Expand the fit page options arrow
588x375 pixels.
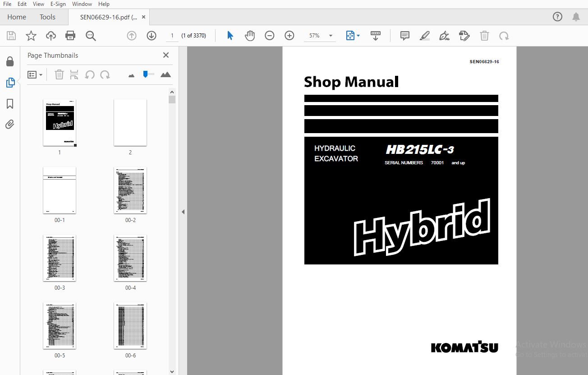pyautogui.click(x=358, y=36)
